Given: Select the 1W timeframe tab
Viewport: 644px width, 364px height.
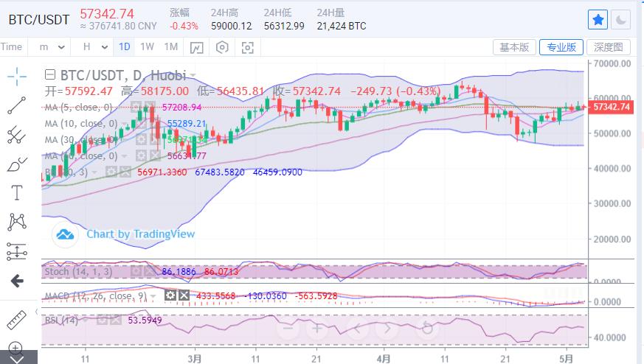Looking at the screenshot, I should click(x=147, y=47).
